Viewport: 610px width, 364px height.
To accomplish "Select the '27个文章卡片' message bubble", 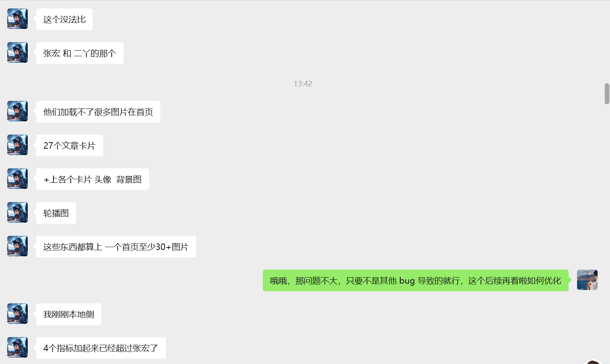I will pyautogui.click(x=70, y=145).
